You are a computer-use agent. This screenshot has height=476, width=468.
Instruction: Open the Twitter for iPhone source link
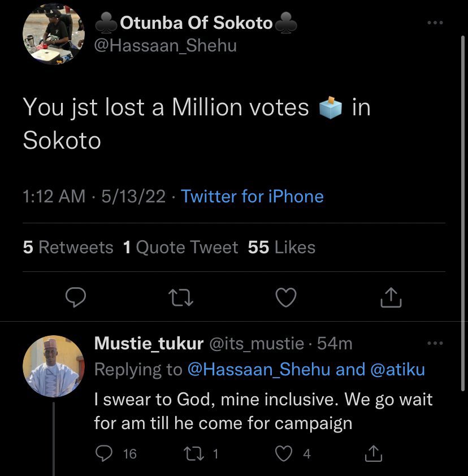pos(252,196)
